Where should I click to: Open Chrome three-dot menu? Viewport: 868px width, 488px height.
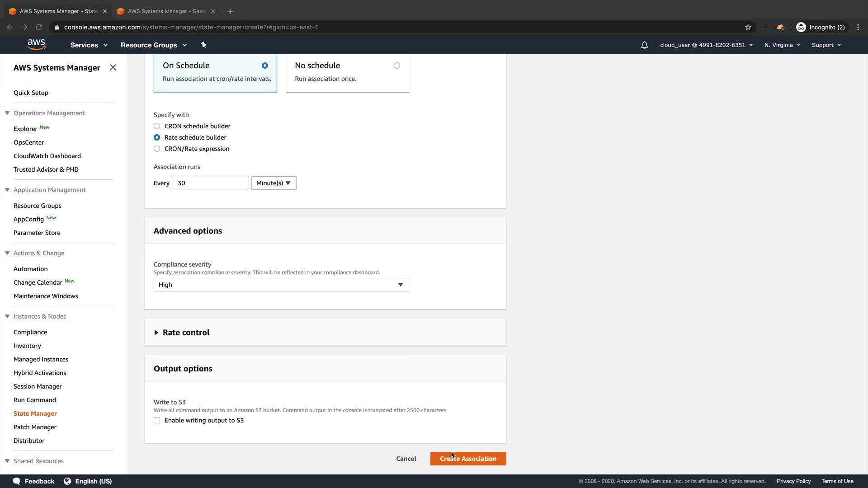(858, 27)
